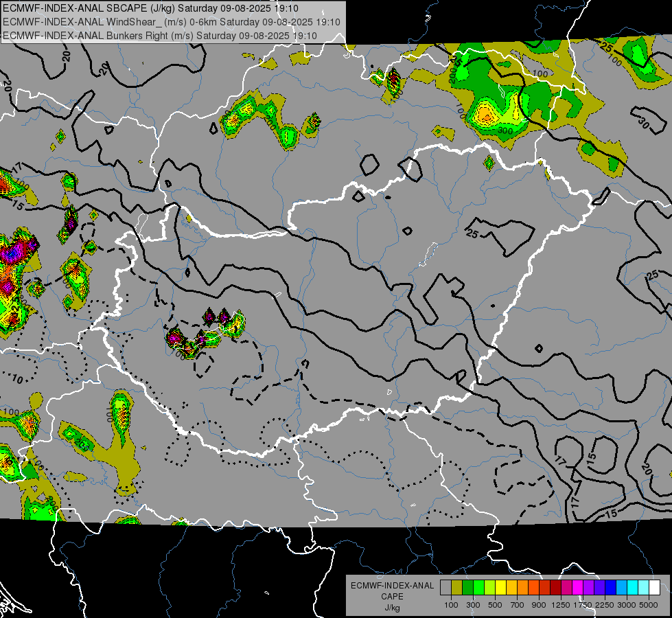
Task: Select the legend's 900 value label
Action: pyautogui.click(x=539, y=605)
